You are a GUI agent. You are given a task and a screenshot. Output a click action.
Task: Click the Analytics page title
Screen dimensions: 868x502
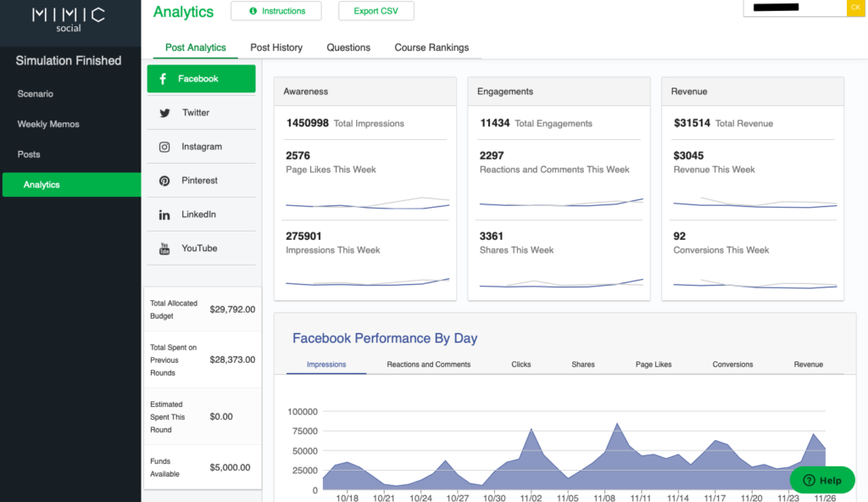tap(183, 12)
